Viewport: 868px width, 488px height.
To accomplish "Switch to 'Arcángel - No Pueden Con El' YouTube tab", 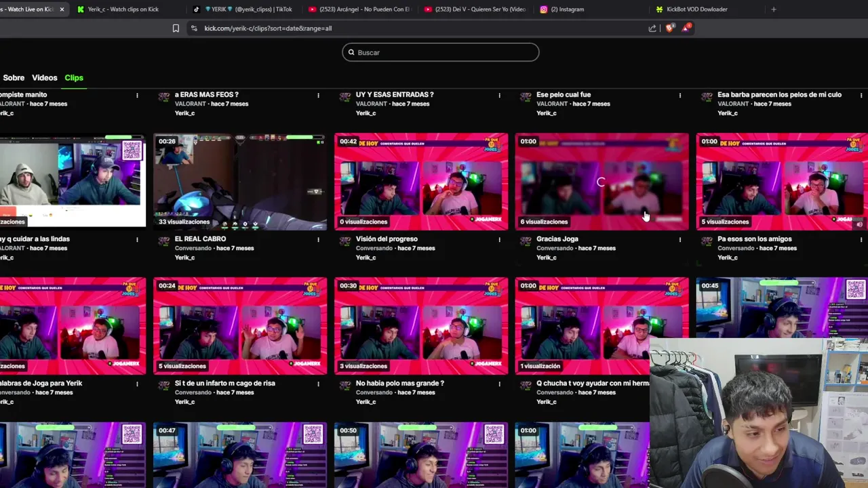I will tap(359, 9).
